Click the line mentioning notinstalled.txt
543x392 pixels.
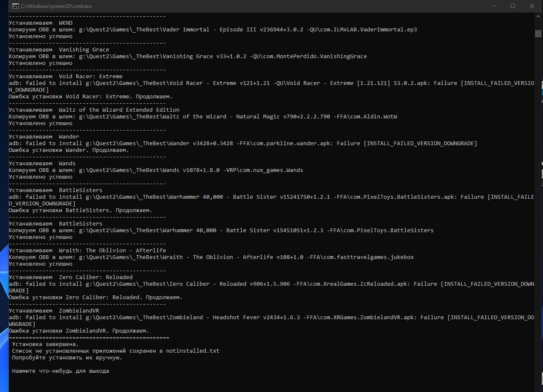(116, 351)
